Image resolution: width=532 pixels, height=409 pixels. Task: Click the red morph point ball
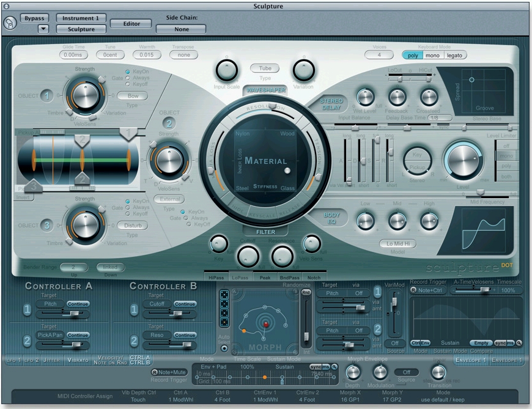pos(266,325)
